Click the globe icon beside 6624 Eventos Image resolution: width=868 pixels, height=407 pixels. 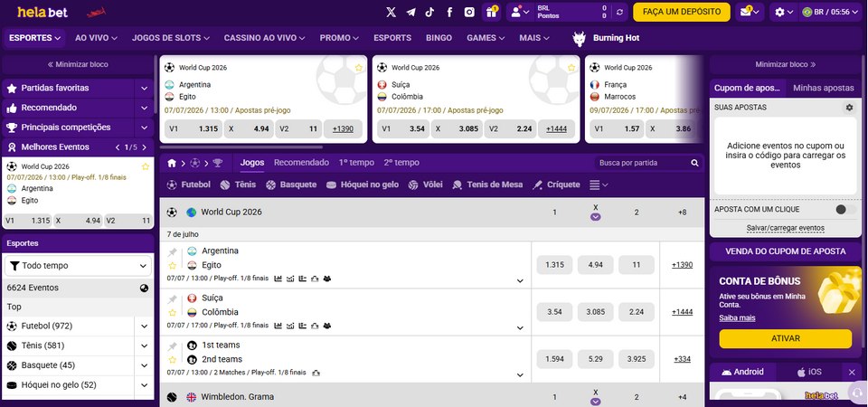click(x=144, y=288)
